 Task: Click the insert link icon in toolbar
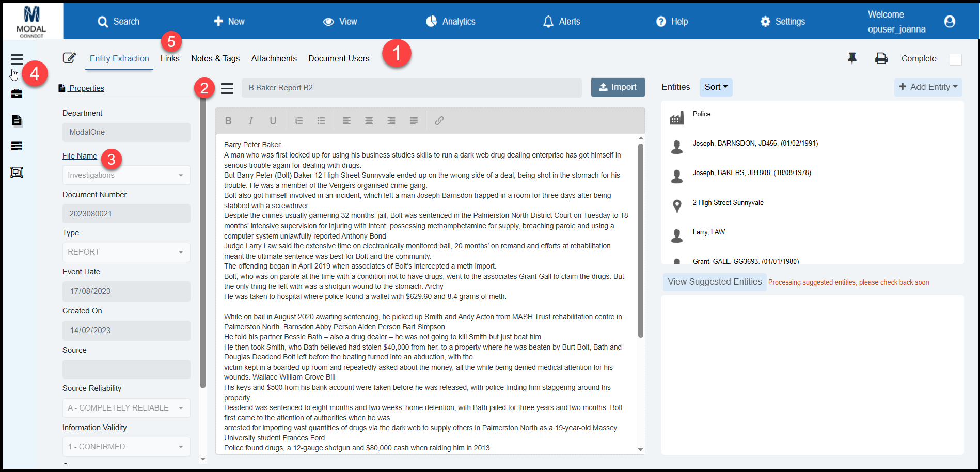tap(439, 121)
